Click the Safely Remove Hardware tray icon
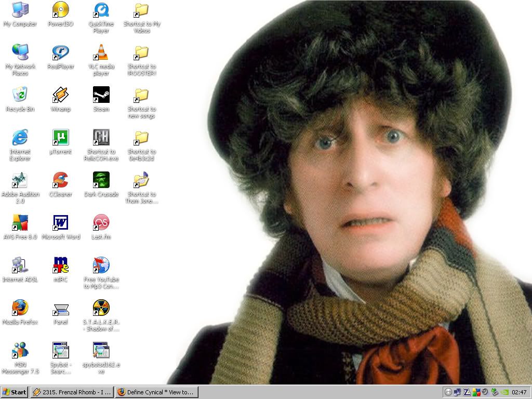 coord(495,392)
